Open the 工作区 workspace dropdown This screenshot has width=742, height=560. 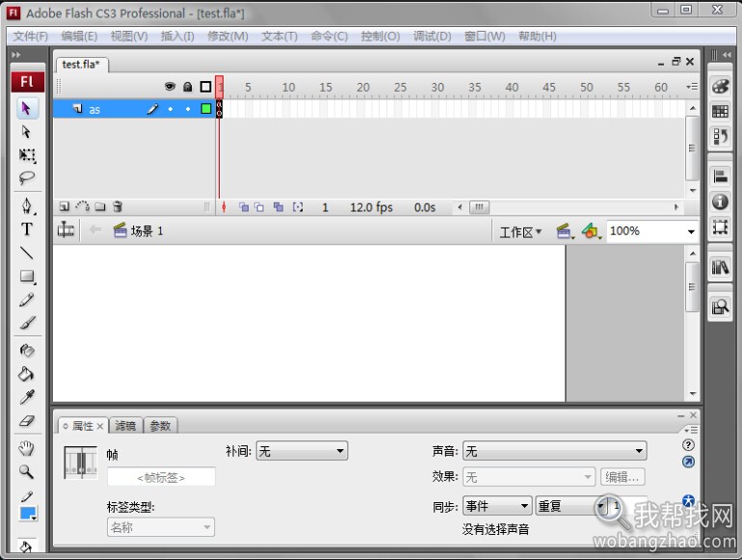point(520,232)
